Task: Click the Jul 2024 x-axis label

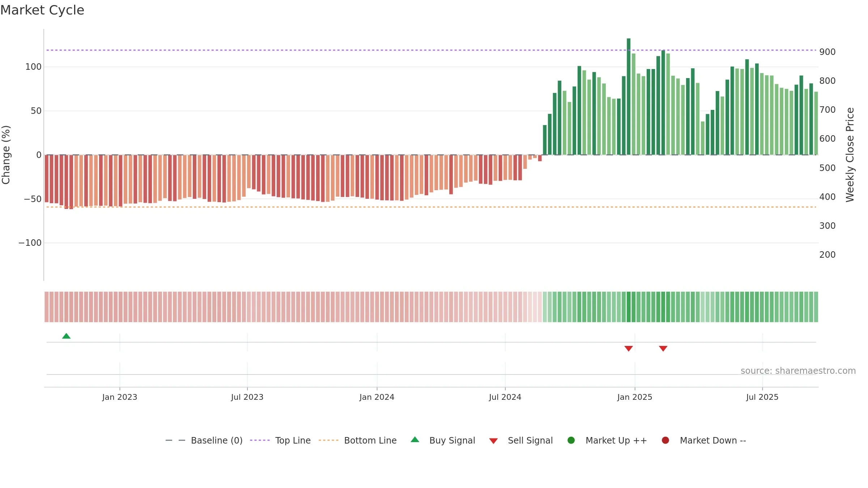Action: pyautogui.click(x=505, y=397)
